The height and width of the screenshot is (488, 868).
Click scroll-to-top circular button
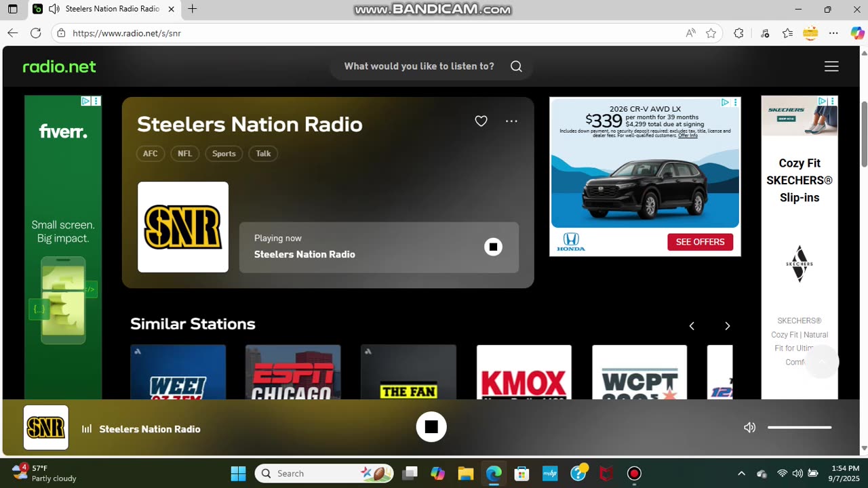coord(822,362)
